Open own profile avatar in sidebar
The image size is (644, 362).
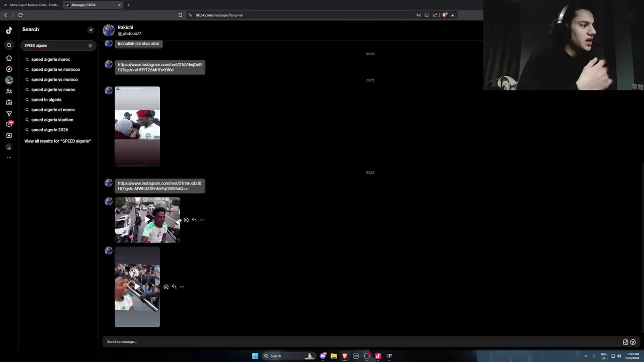point(9,147)
